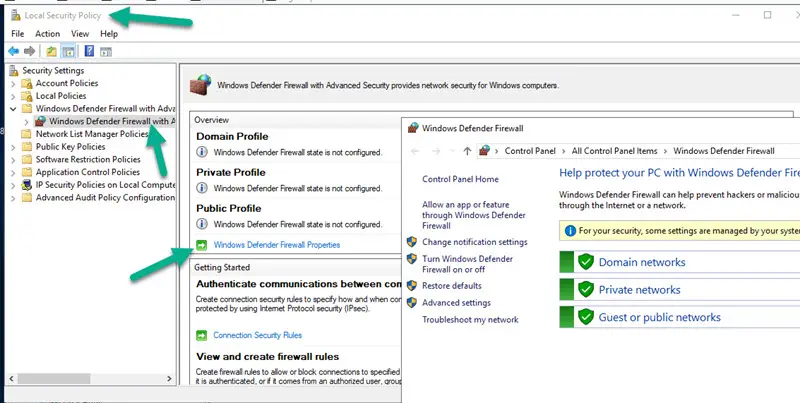Viewport: 800px width, 403px height.
Task: Open the File menu
Action: (x=17, y=34)
